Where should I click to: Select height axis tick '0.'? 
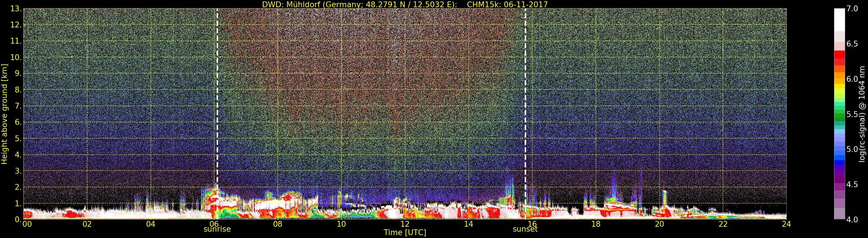click(x=18, y=219)
